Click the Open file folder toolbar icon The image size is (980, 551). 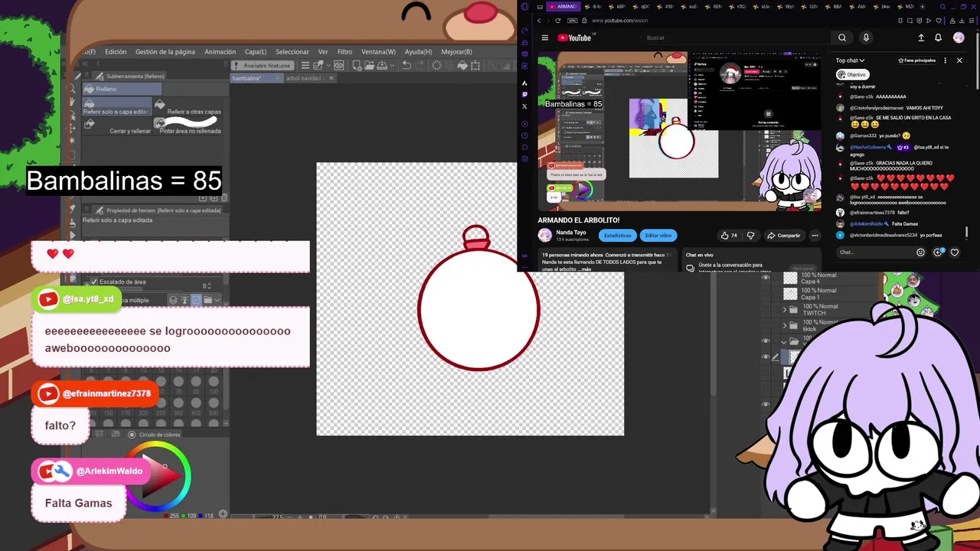370,66
